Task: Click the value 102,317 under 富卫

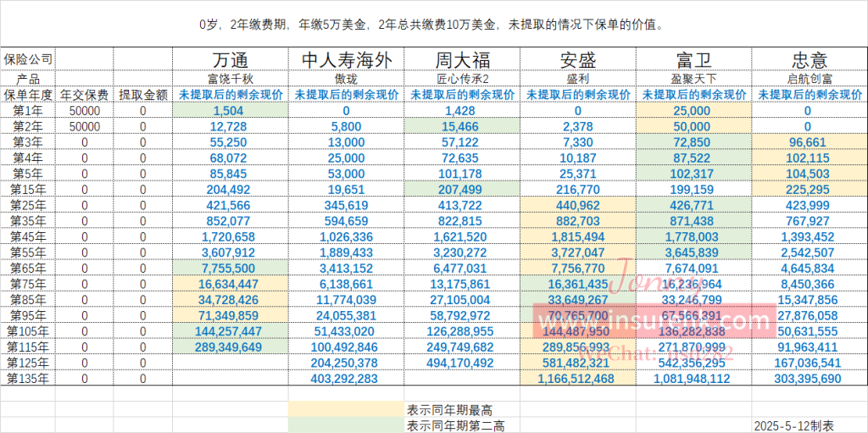Action: 693,174
